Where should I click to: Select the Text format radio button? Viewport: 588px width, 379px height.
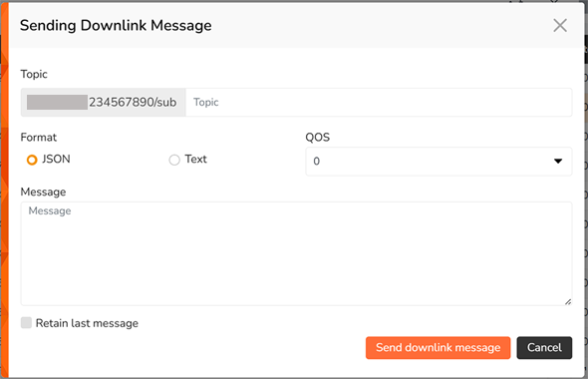pos(174,160)
